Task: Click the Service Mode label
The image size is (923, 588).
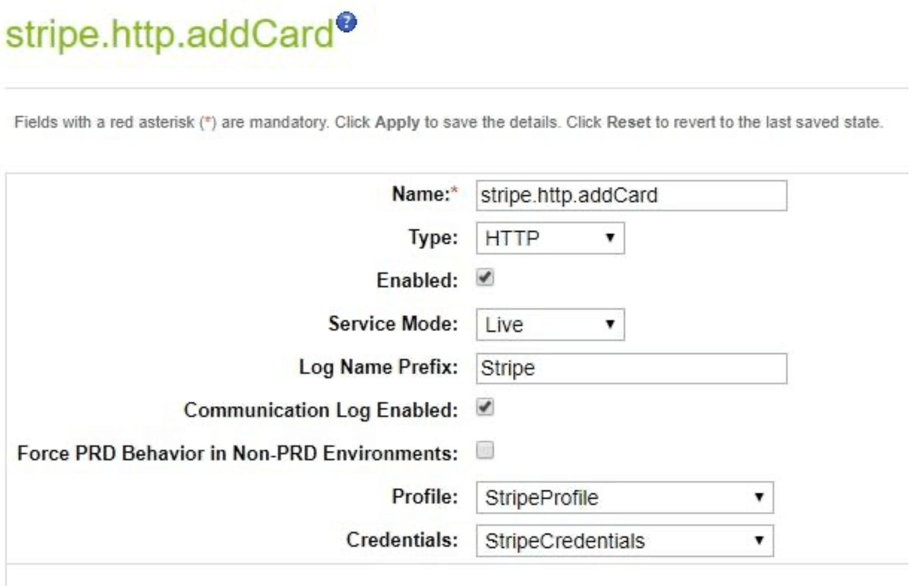Action: [x=393, y=323]
